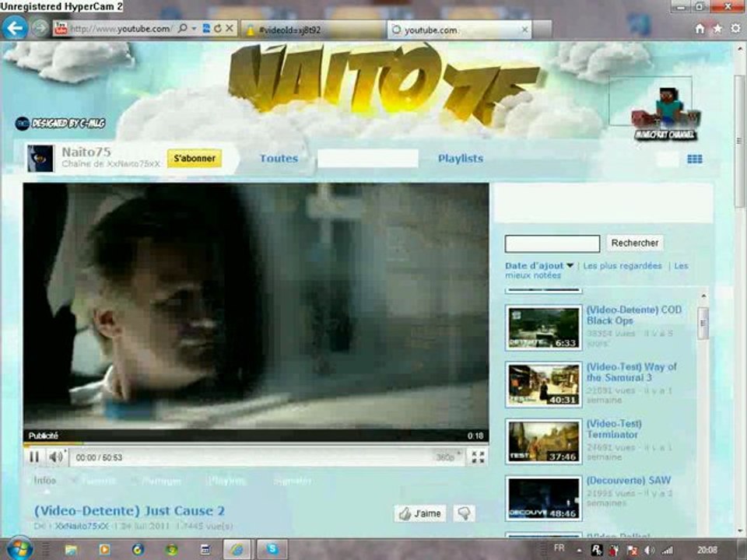The image size is (747, 560).
Task: Open Windows Media Player taskbar icon
Action: (x=104, y=550)
